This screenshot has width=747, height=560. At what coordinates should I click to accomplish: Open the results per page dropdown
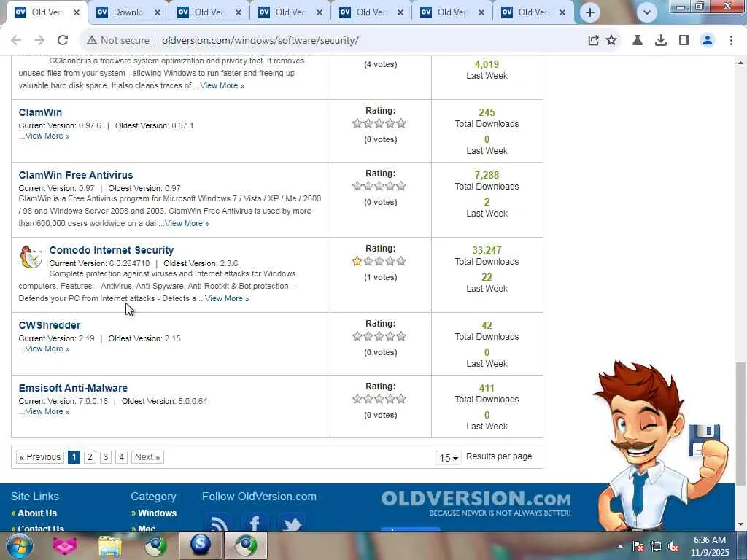click(449, 458)
